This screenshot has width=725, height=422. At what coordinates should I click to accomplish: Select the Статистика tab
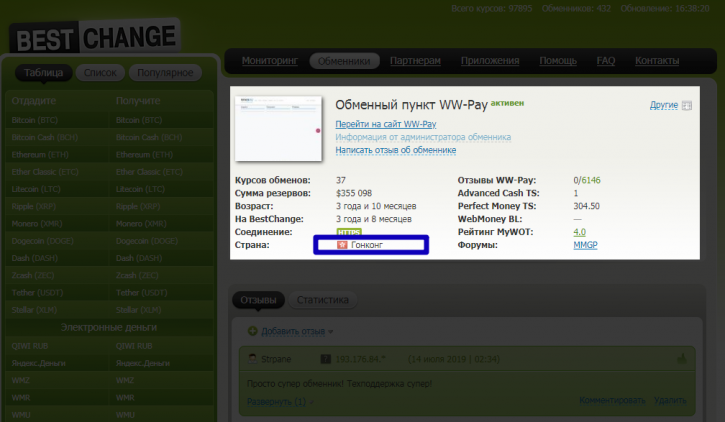(323, 300)
